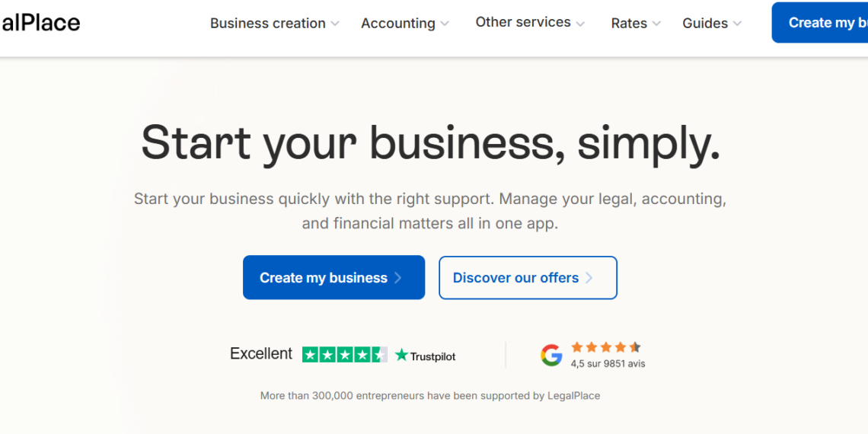Expand the Guides dropdown chevron

click(737, 24)
